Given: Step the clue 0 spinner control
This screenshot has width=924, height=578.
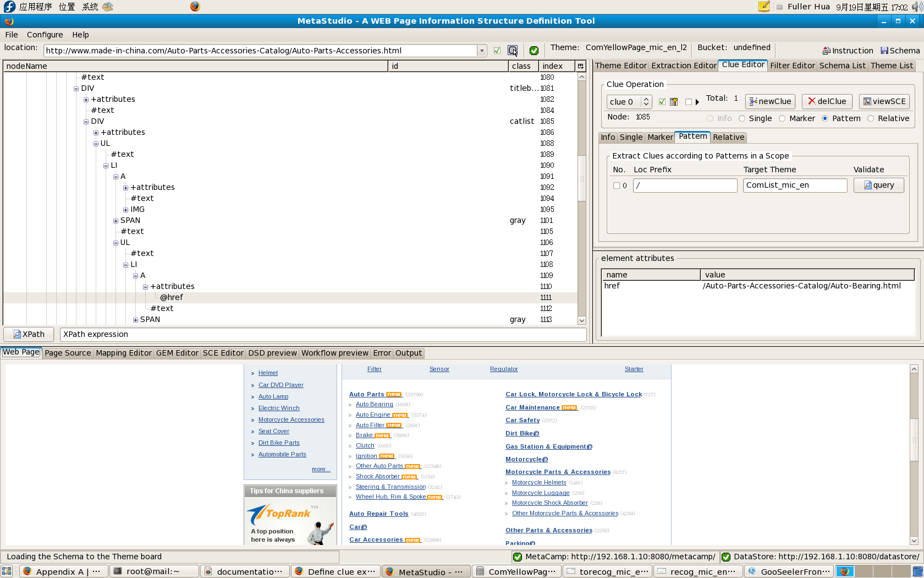Looking at the screenshot, I should click(x=646, y=102).
